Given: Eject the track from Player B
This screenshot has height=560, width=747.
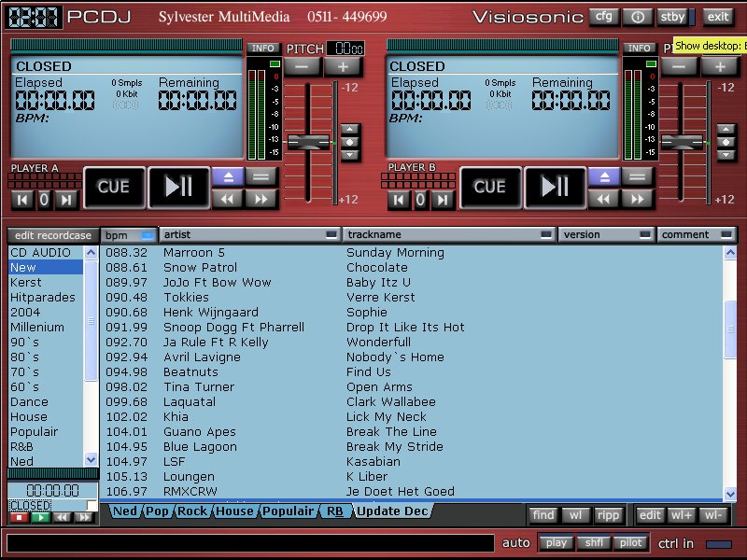Looking at the screenshot, I should (x=604, y=177).
